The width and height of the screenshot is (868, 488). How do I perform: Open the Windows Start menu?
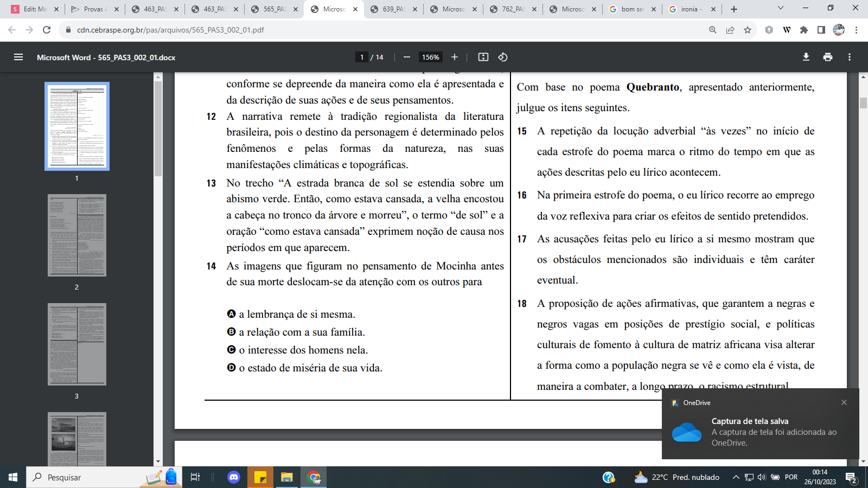(x=13, y=477)
